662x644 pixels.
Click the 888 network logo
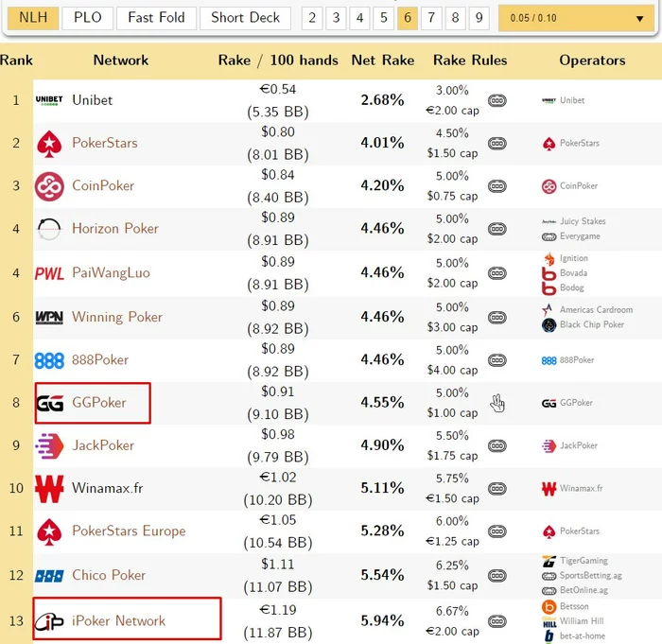pyautogui.click(x=49, y=360)
